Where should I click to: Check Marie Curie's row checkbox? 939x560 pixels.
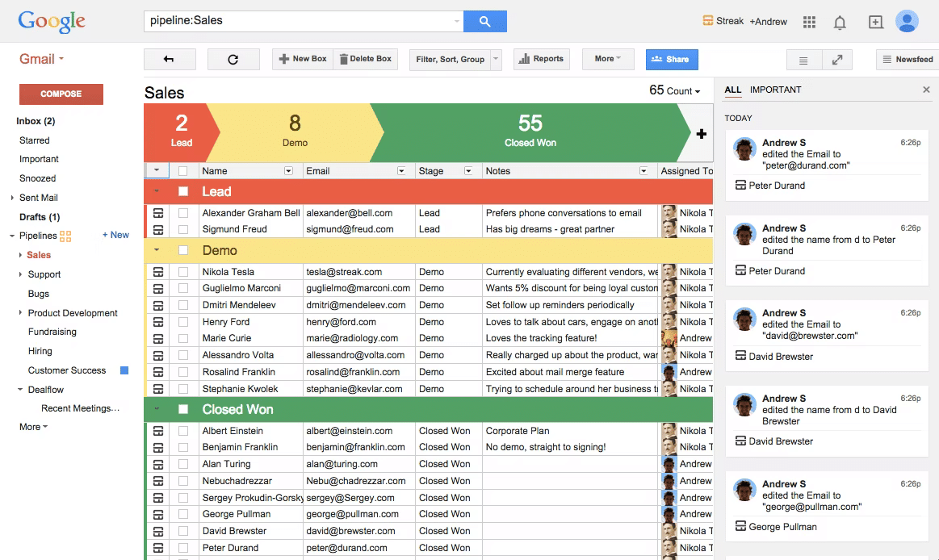tap(184, 338)
